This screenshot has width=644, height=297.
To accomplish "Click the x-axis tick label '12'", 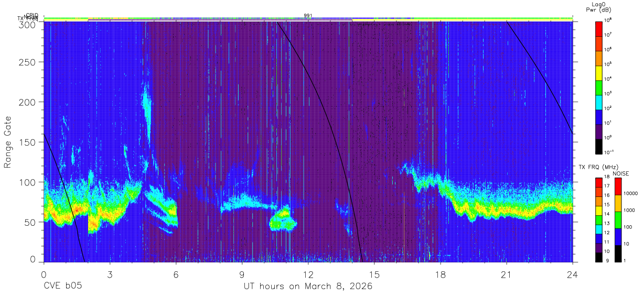I will 308,274.
